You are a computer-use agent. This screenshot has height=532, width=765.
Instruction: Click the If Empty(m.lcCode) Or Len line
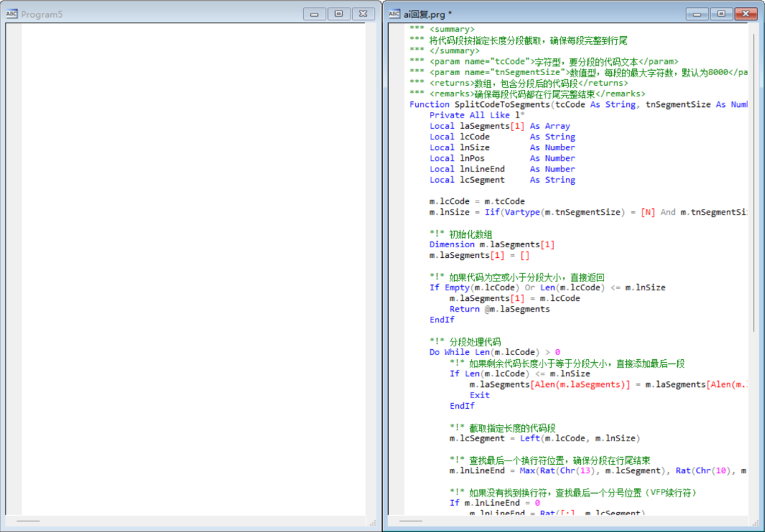(x=548, y=288)
